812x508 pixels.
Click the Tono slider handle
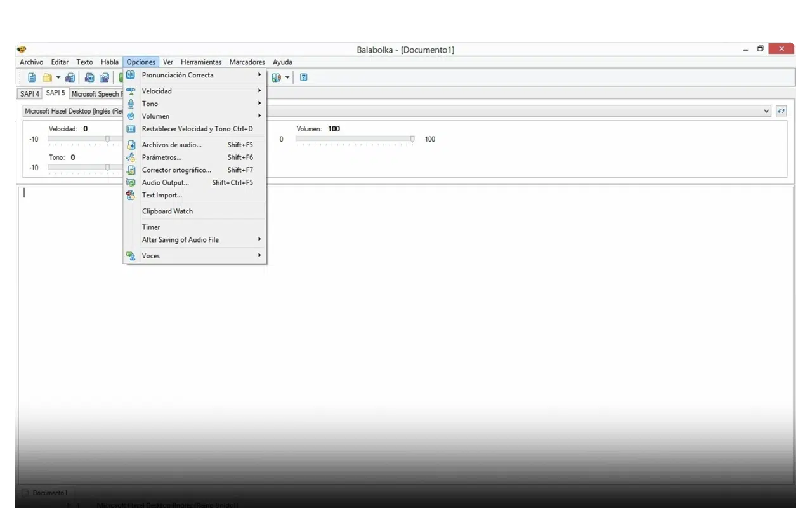107,167
